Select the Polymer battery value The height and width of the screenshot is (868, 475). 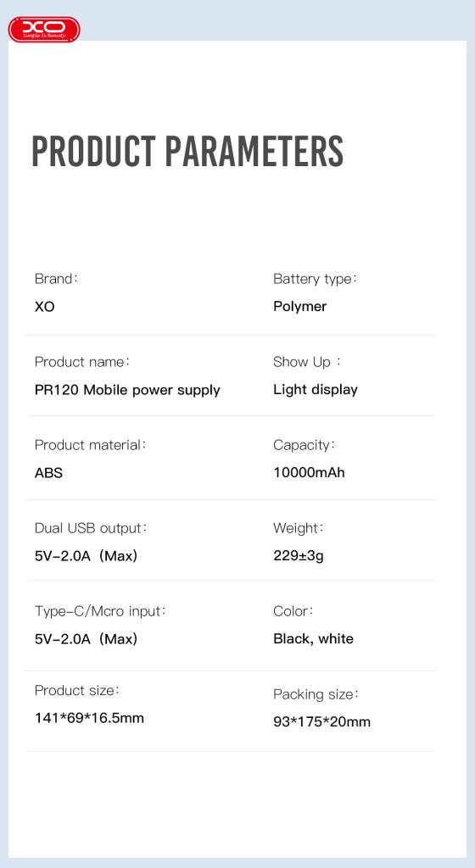(x=300, y=307)
